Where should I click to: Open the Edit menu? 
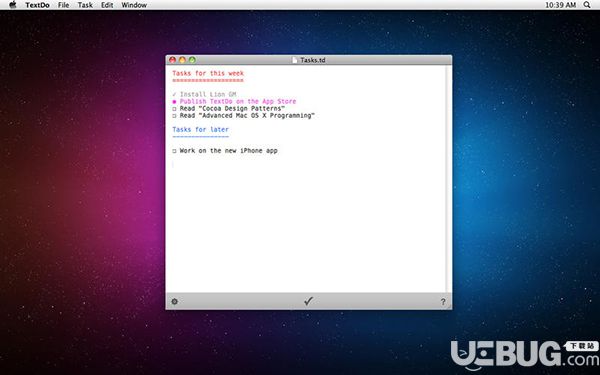[x=107, y=5]
